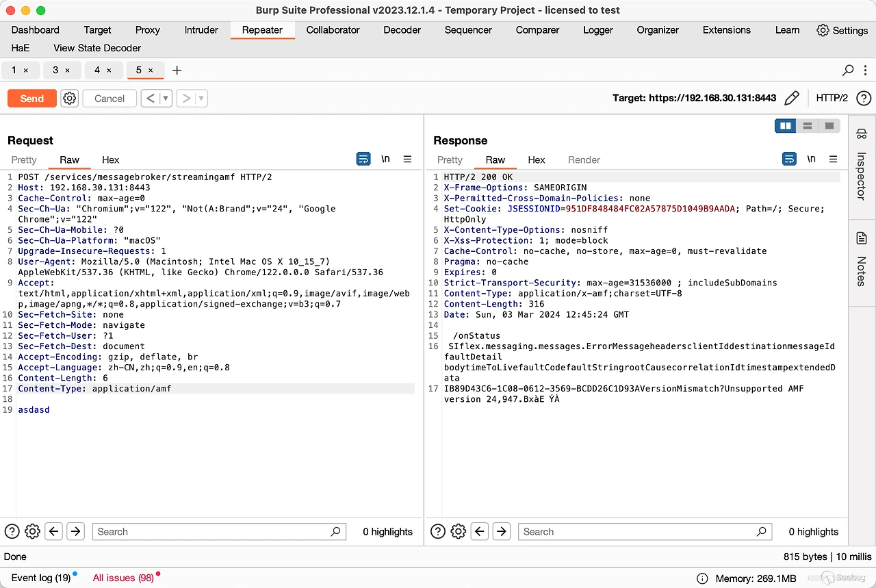Viewport: 876px width, 588px height.
Task: Toggle request non-printable characters \n
Action: [385, 159]
